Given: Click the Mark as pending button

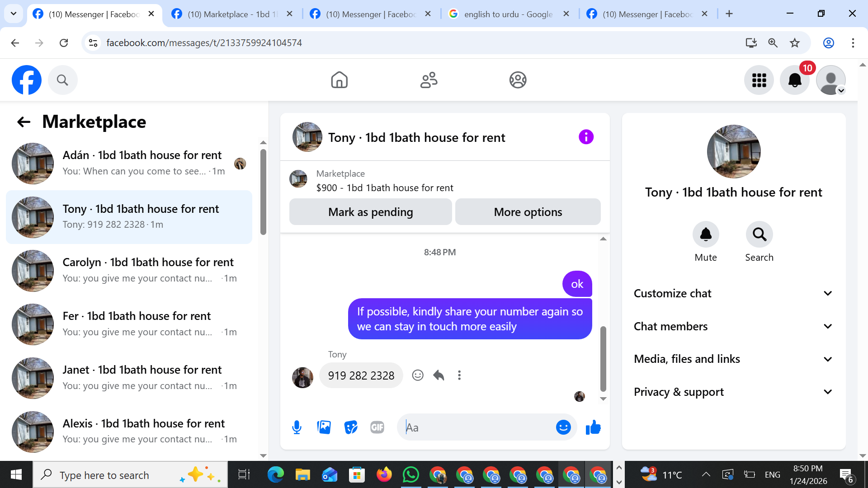Looking at the screenshot, I should pos(370,211).
